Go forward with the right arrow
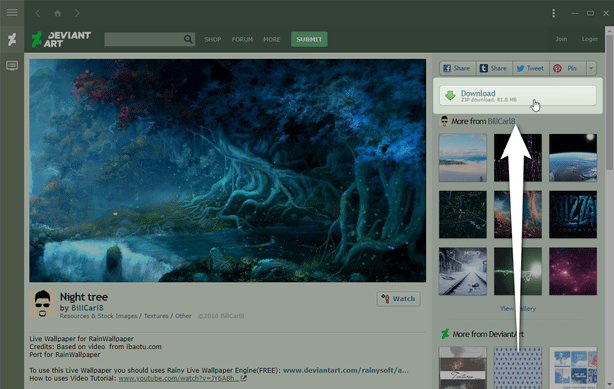The width and height of the screenshot is (614, 389). point(77,13)
